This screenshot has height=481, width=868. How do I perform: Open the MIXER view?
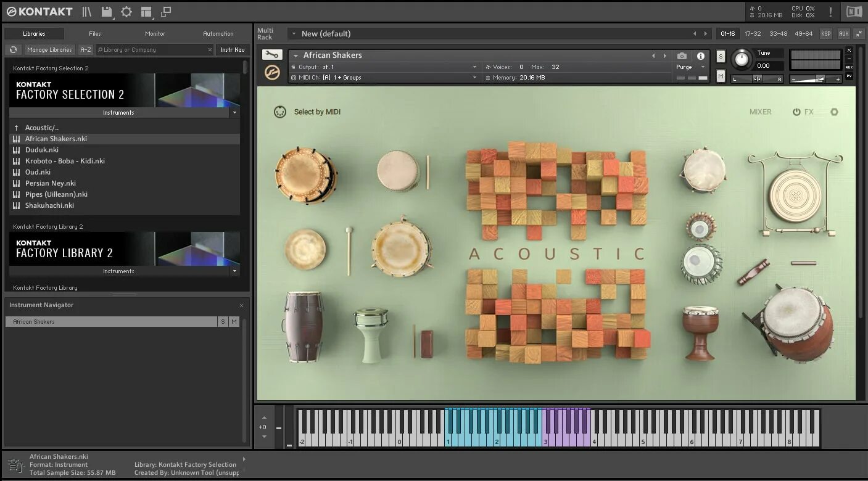tap(760, 112)
